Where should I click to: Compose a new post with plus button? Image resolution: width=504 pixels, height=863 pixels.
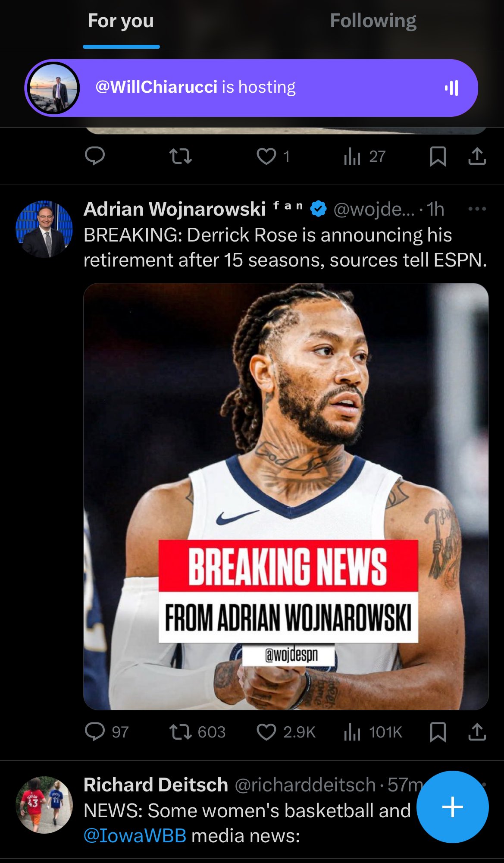(x=452, y=807)
